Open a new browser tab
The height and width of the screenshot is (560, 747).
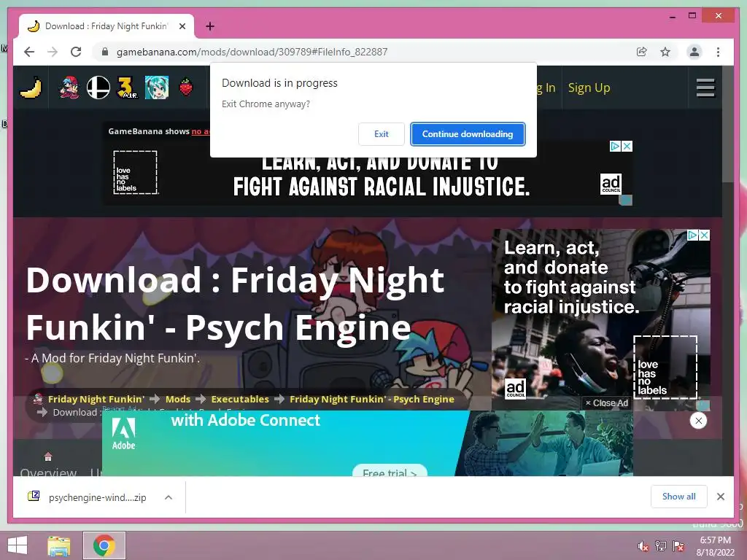click(209, 26)
